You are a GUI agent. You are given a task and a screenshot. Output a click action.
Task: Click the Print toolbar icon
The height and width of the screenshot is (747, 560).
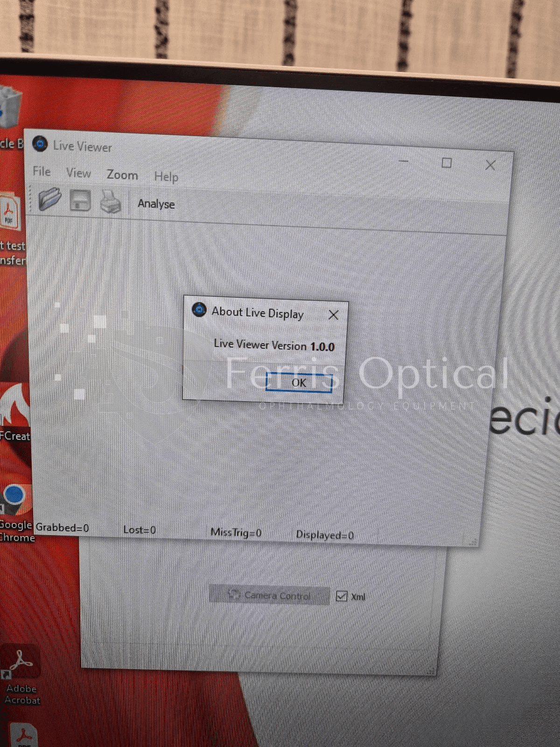[111, 202]
